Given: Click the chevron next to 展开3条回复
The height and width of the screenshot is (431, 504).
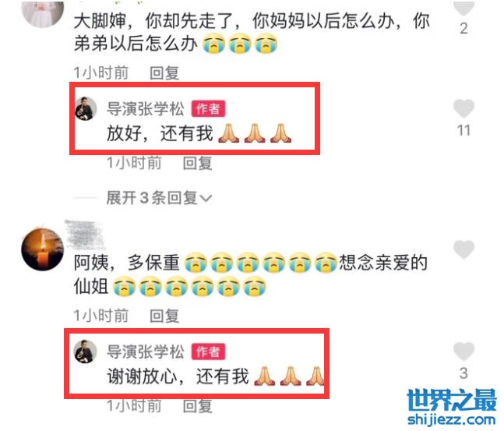Looking at the screenshot, I should pyautogui.click(x=206, y=198).
